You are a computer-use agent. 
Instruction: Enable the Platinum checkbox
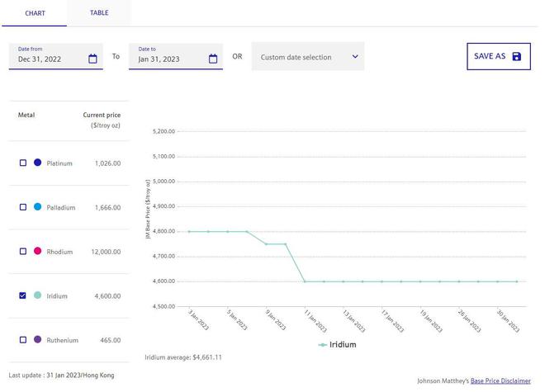tap(23, 163)
